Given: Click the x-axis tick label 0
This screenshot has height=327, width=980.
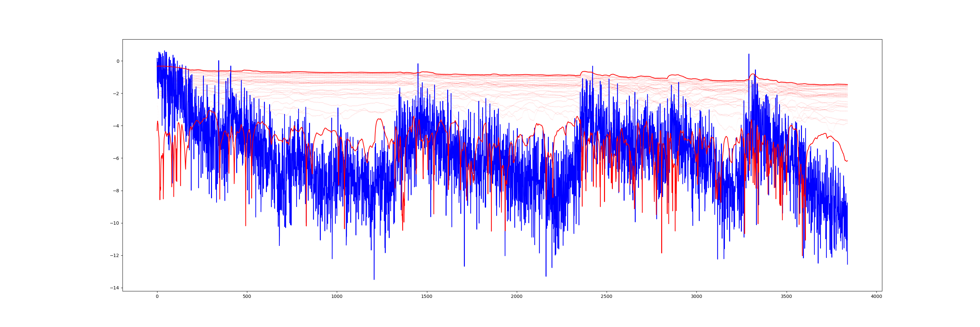Looking at the screenshot, I should [x=157, y=297].
